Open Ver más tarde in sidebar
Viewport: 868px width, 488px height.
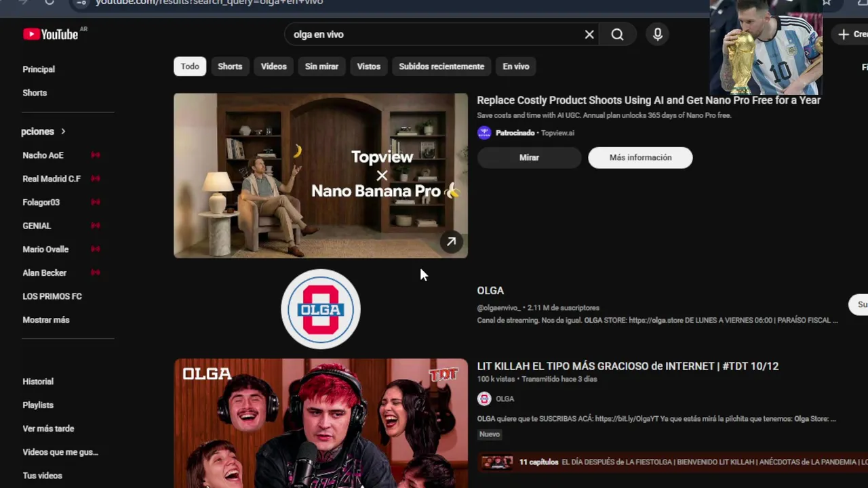[x=48, y=428]
